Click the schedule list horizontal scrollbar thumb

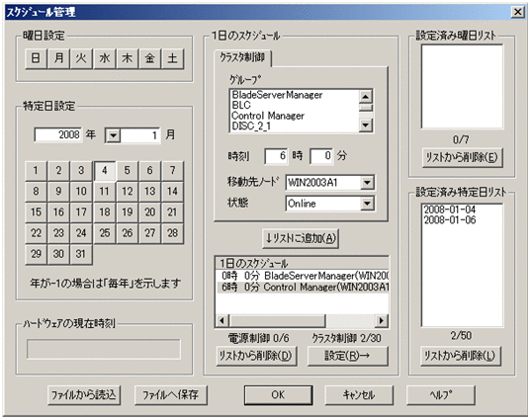click(277, 320)
